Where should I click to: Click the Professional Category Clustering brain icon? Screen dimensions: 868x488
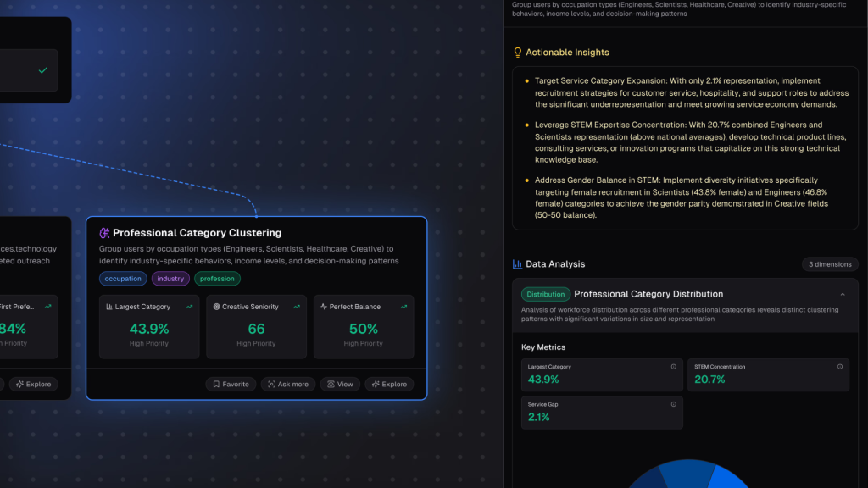coord(104,233)
